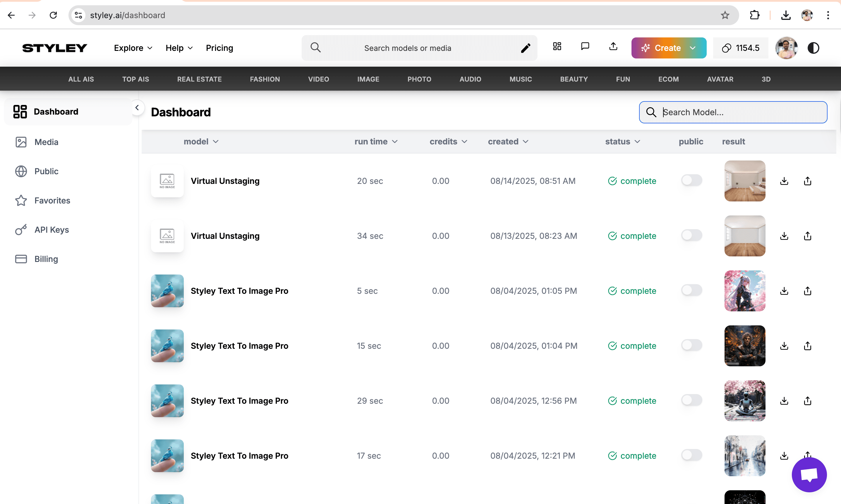Share the 01:05 PM Text To Image result

coord(807,291)
